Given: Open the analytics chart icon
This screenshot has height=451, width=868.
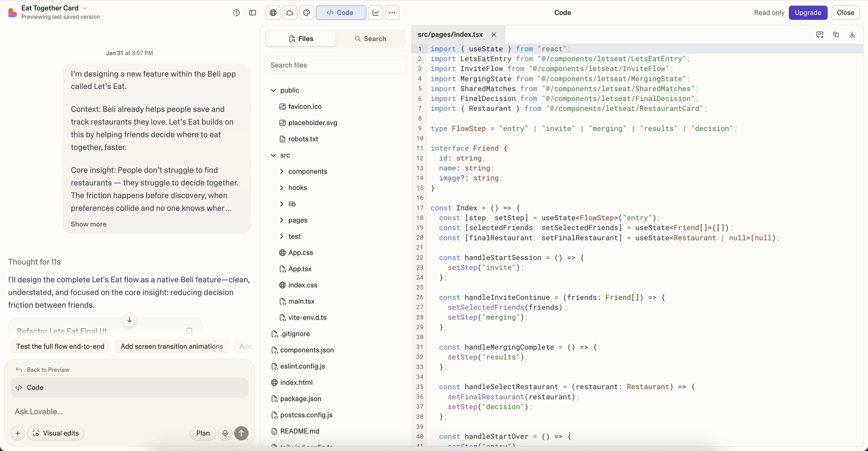Looking at the screenshot, I should (376, 13).
